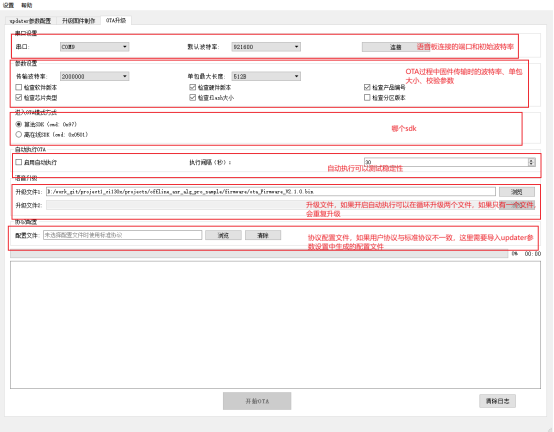Open the 设置 menu
Image resolution: width=554 pixels, height=432 pixels.
pyautogui.click(x=8, y=5)
